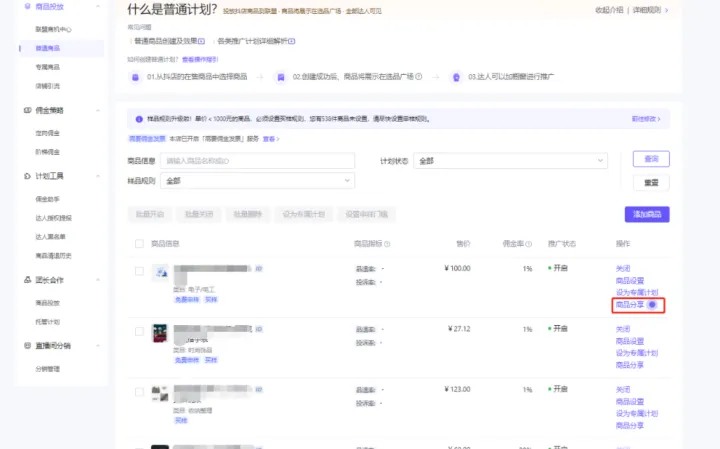Tick the checkbox for the ¥100.00 product
Screen dimensions: 720x449
pos(140,271)
